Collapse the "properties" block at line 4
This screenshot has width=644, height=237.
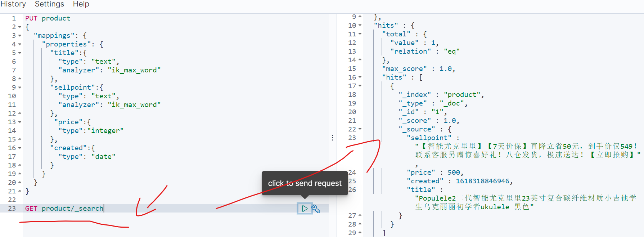point(20,44)
